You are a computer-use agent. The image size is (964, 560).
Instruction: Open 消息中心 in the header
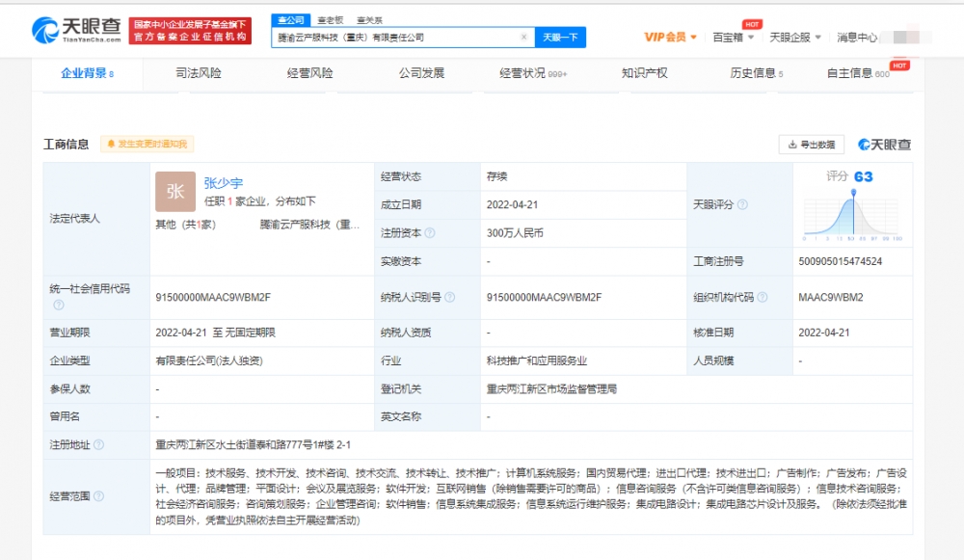pos(857,38)
